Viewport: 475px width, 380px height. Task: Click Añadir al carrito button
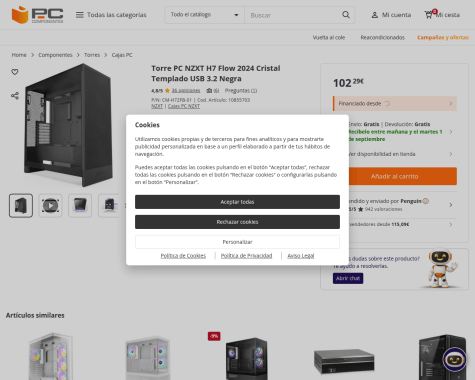403,176
